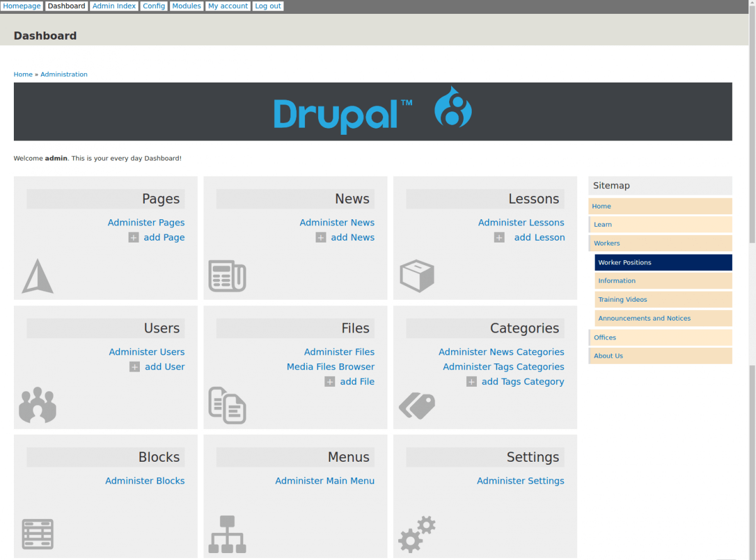Screen dimensions: 756x560
Task: Click the Menus panel hierarchy tree icon
Action: (x=227, y=534)
